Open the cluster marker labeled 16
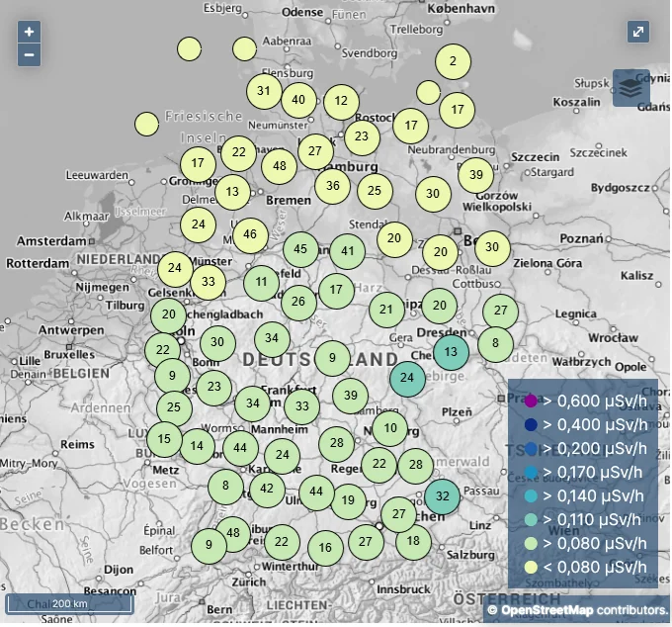 [325, 547]
